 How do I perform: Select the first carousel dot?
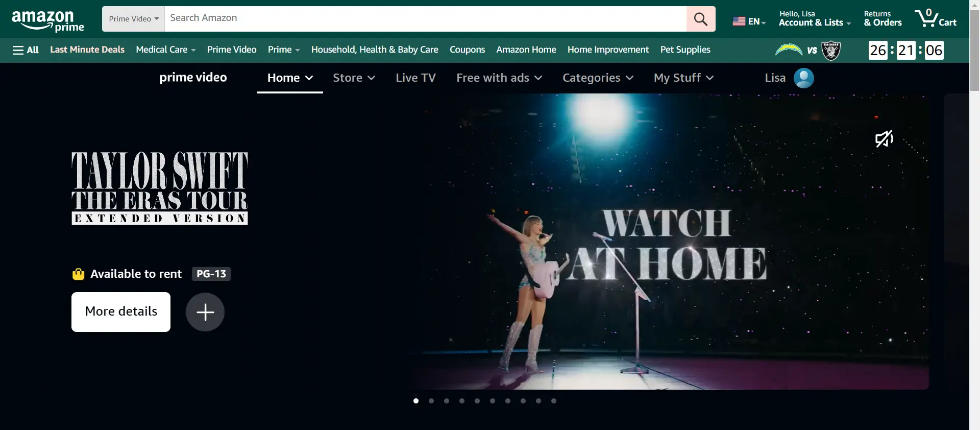coord(416,401)
